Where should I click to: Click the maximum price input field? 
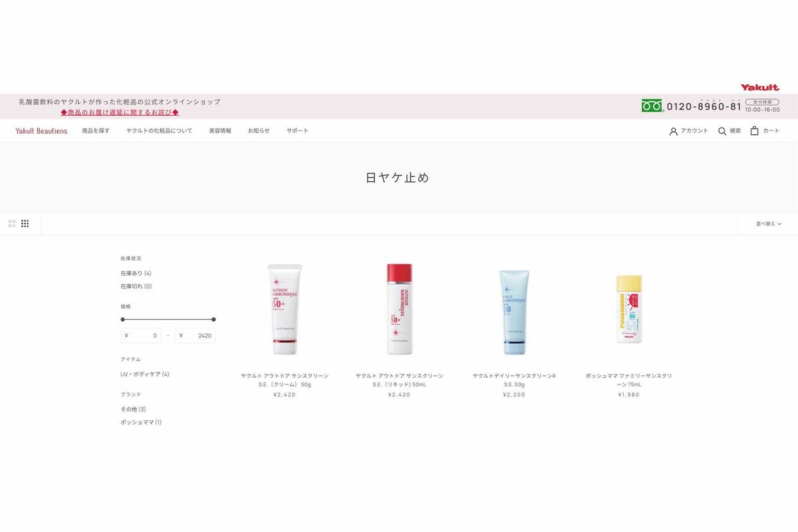(196, 336)
